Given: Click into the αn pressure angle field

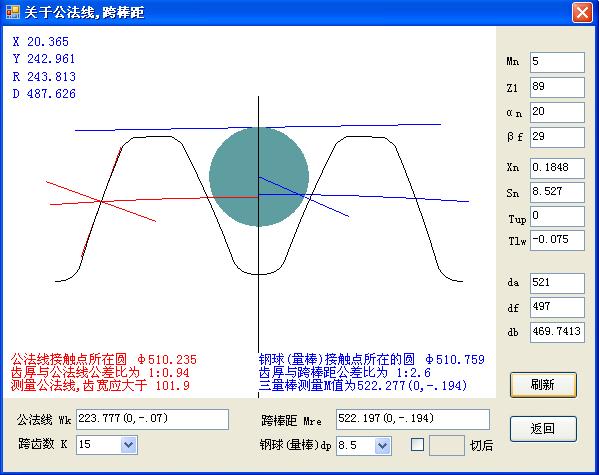Looking at the screenshot, I should pos(557,112).
